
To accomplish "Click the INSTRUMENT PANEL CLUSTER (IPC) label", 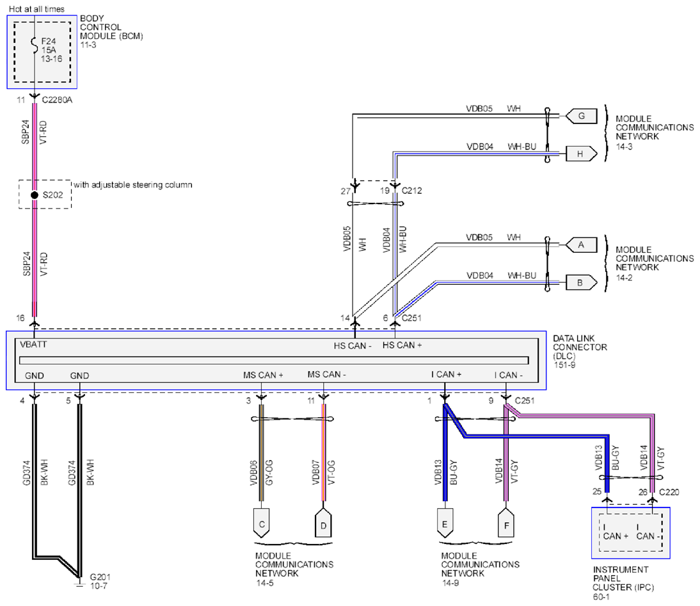I will coord(623,578).
